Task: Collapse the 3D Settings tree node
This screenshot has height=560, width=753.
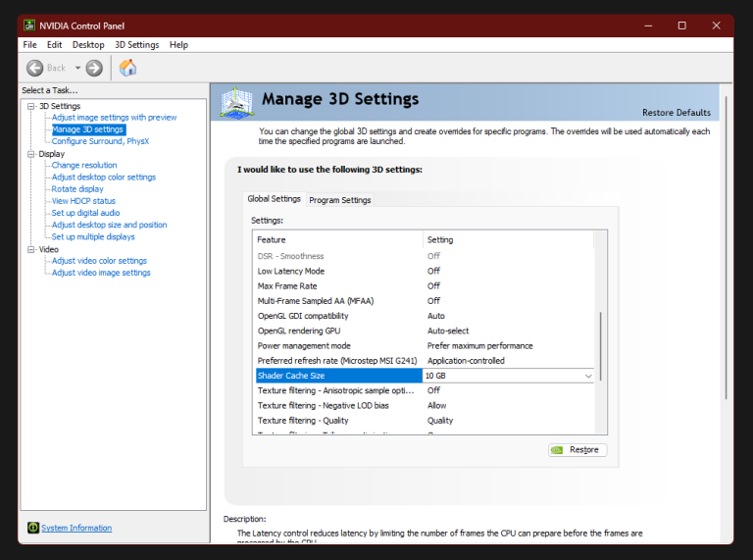Action: click(x=30, y=106)
